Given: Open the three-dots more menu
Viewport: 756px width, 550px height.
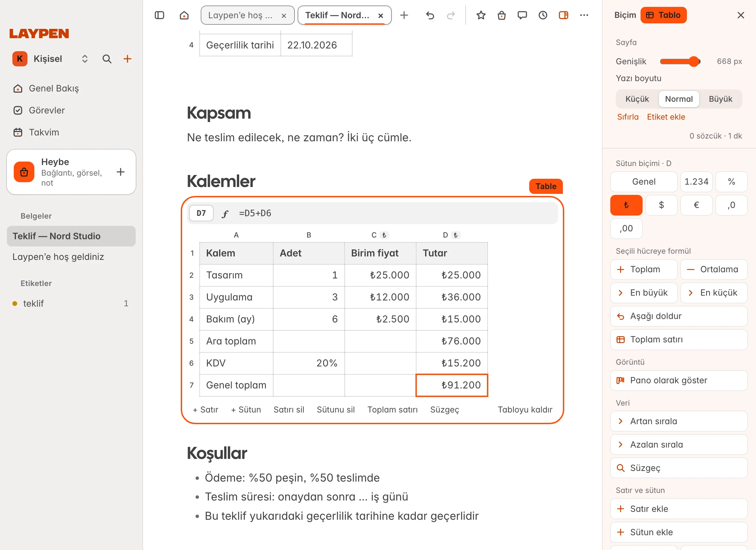Looking at the screenshot, I should (x=584, y=15).
